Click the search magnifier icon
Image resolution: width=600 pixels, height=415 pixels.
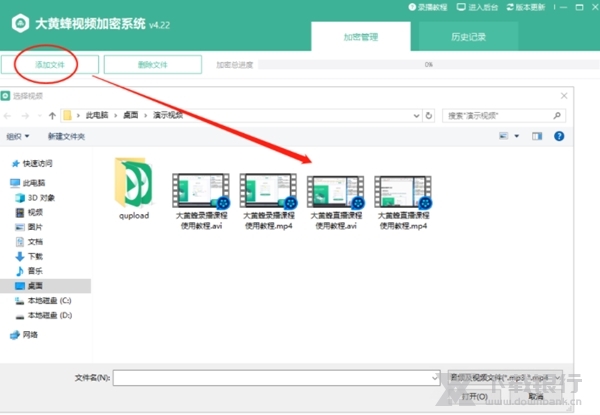tap(557, 116)
